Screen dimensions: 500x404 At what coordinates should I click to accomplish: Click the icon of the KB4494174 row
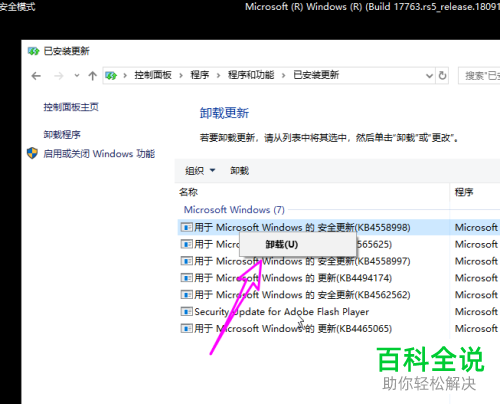pyautogui.click(x=187, y=278)
